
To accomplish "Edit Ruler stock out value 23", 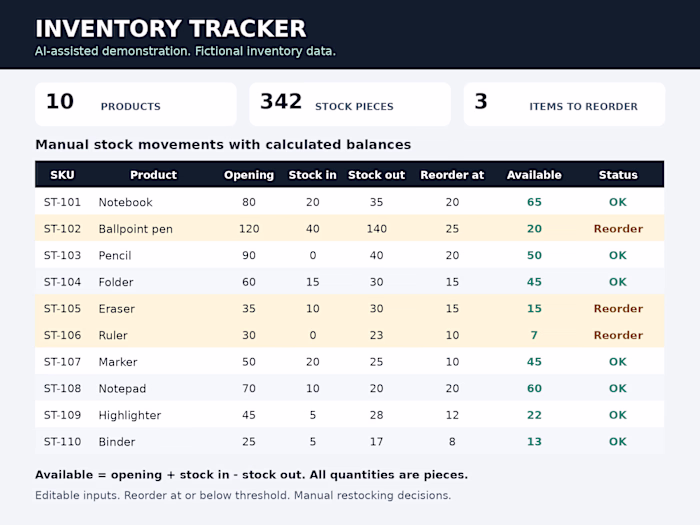I will [376, 335].
